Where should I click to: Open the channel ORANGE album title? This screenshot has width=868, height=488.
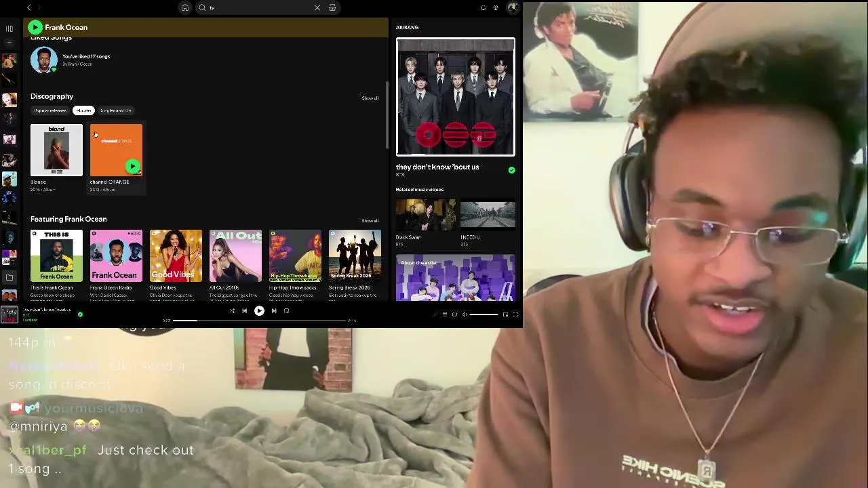pos(109,182)
